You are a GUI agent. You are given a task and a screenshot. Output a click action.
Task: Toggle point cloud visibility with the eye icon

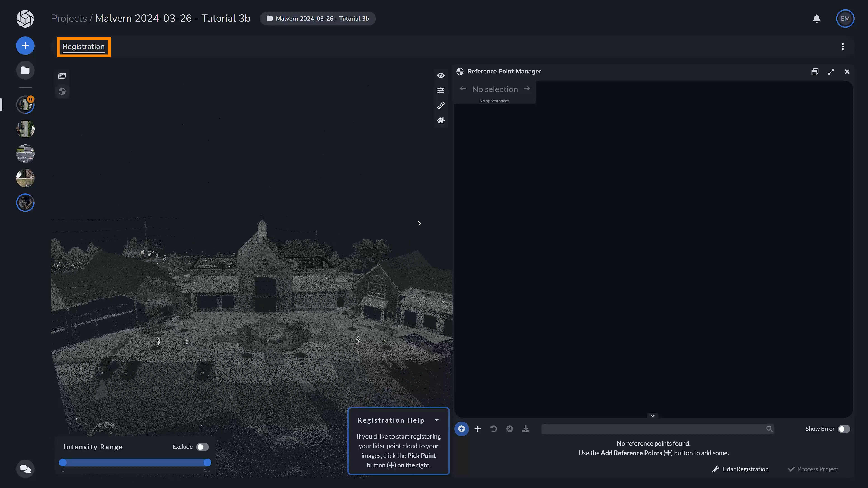click(x=441, y=75)
